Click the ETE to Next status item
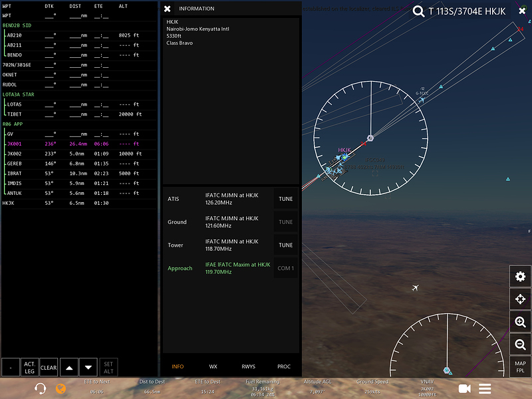Screen dimensions: 532x399 pyautogui.click(x=97, y=387)
